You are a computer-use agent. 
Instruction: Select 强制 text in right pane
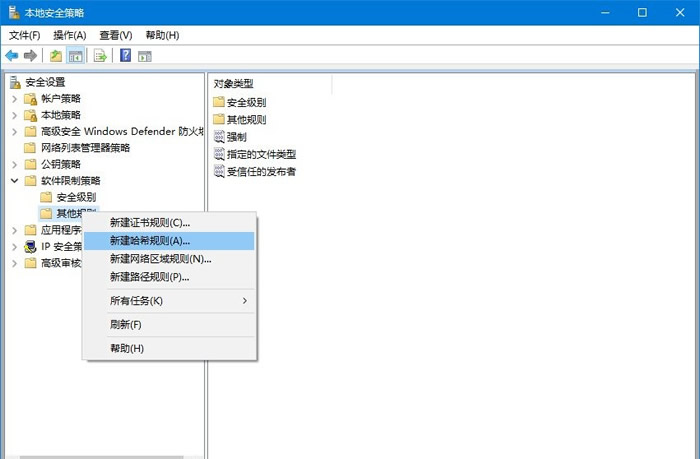pyautogui.click(x=237, y=137)
